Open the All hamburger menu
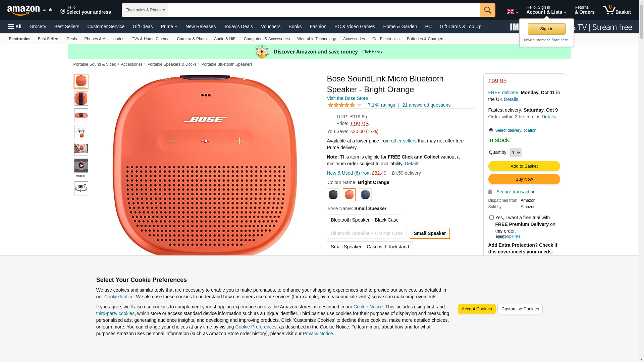This screenshot has height=362, width=644. point(15,26)
